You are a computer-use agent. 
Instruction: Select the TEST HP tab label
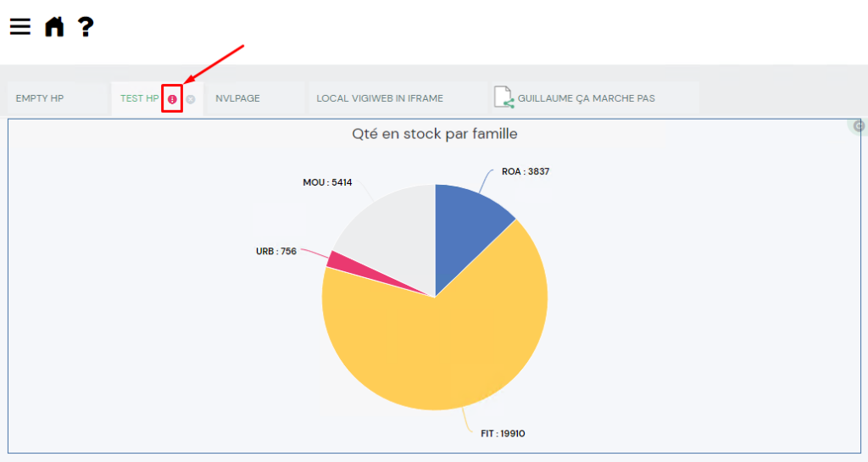[139, 98]
